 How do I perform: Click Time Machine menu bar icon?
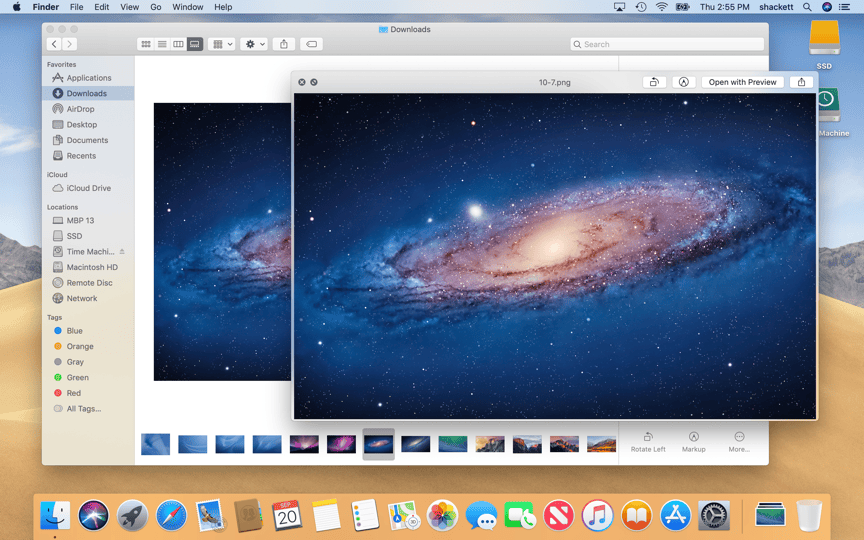coord(640,7)
